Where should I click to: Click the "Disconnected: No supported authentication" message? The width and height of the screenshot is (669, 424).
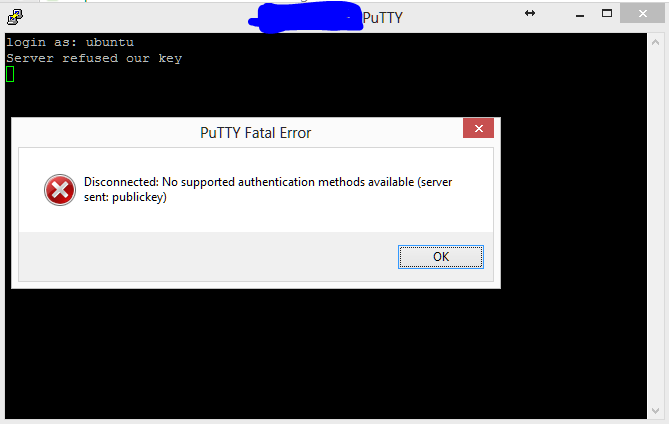click(268, 189)
